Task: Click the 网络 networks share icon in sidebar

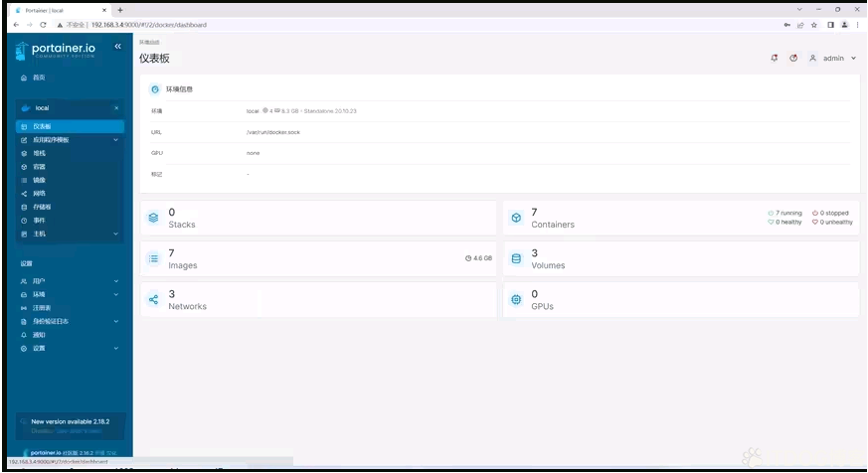Action: [24, 194]
